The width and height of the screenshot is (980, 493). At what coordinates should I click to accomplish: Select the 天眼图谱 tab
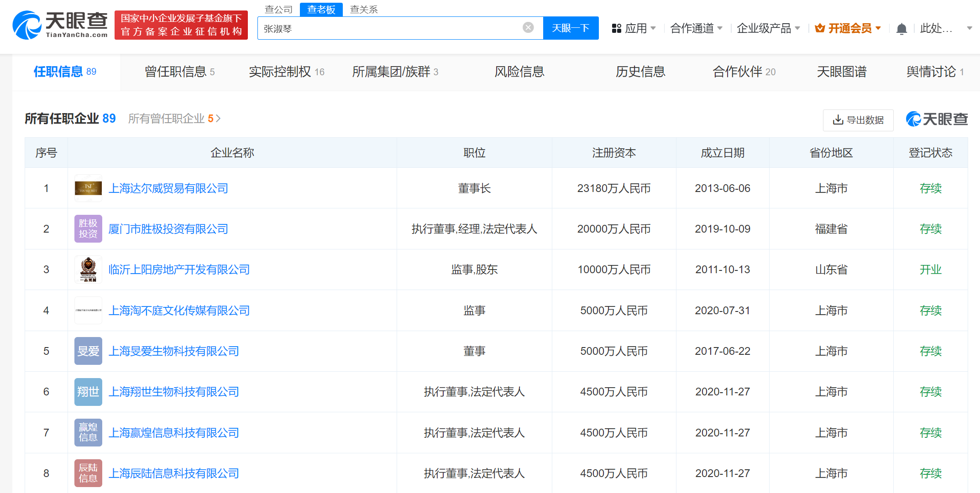[842, 72]
